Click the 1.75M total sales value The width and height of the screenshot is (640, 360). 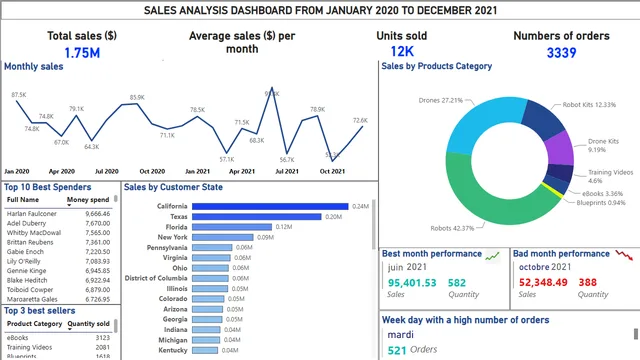[x=82, y=53]
